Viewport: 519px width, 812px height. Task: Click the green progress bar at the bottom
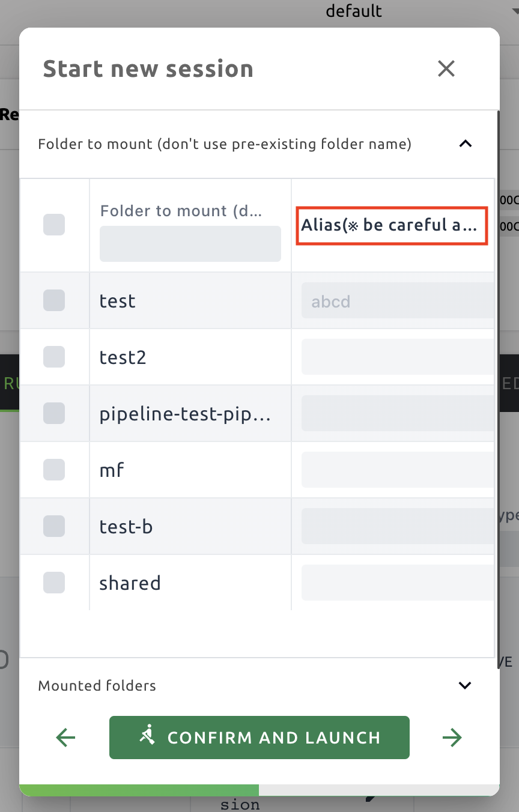coord(138,789)
